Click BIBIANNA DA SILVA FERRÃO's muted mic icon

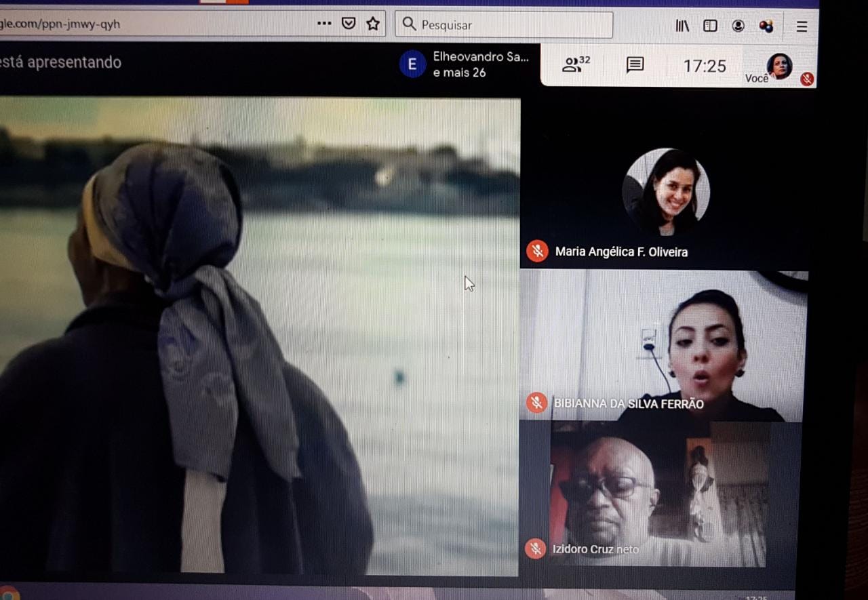point(536,403)
